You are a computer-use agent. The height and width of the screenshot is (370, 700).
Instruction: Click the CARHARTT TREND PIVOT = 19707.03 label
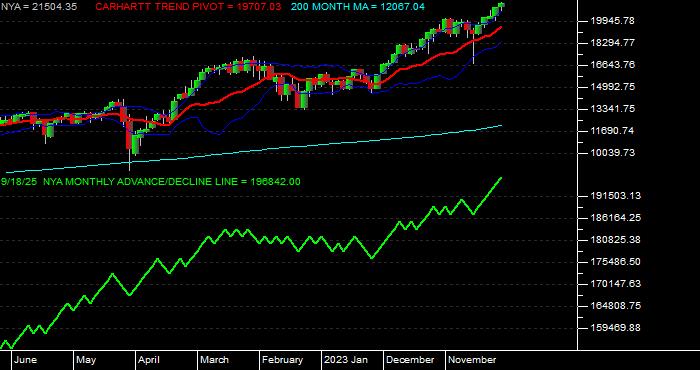(x=189, y=7)
